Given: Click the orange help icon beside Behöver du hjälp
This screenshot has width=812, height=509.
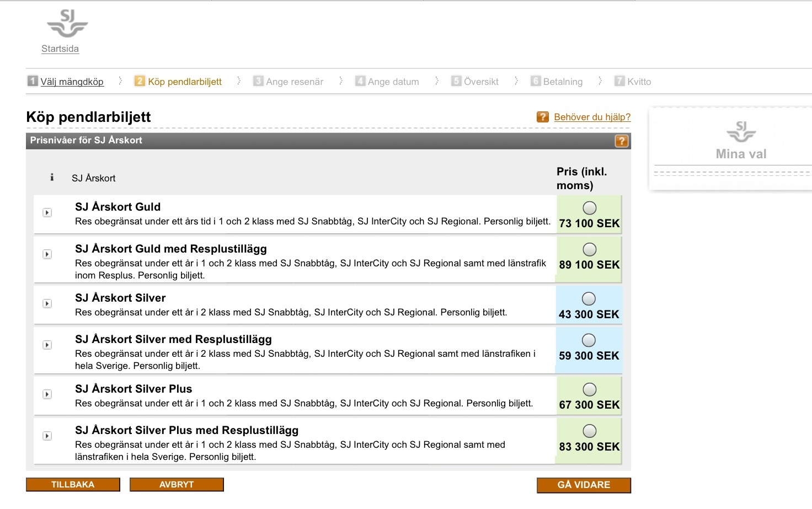Looking at the screenshot, I should 543,117.
